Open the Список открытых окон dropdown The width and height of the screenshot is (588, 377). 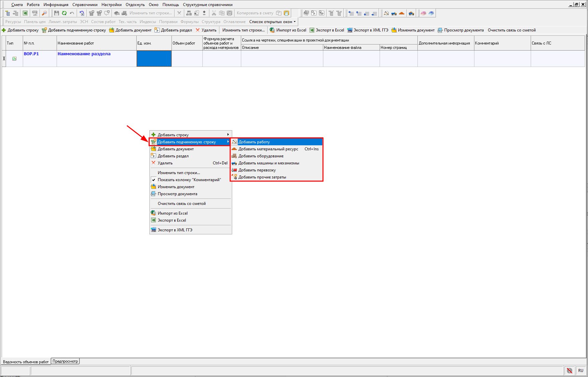(x=272, y=22)
